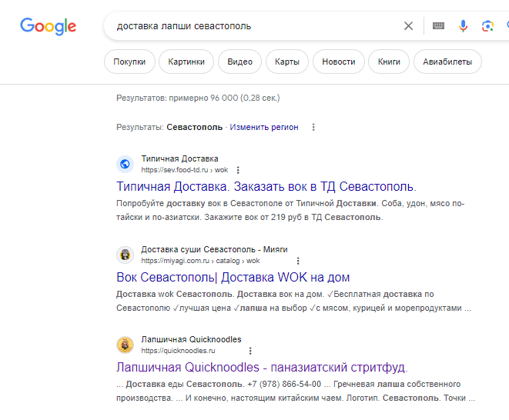Viewport: 509px width, 420px height.
Task: Select the Карты filter tab
Action: (287, 62)
